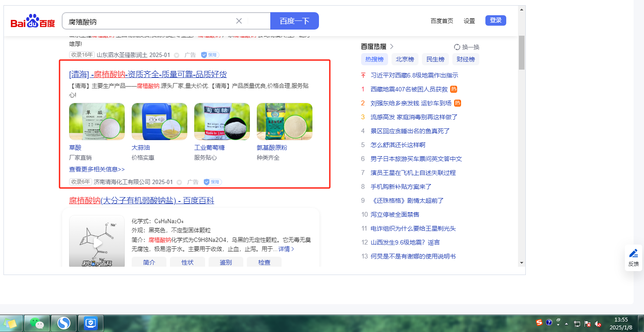
Task: Switch to the 民生榜 tab
Action: coord(435,60)
